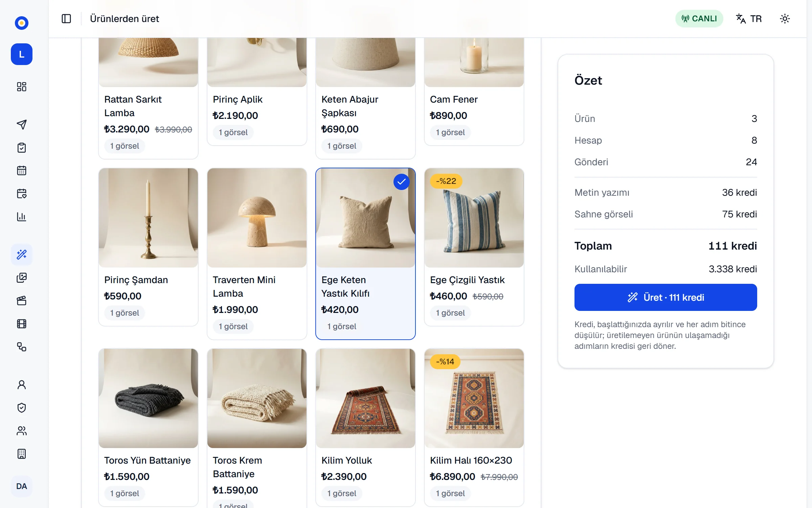Open the film strip icon in sidebar
The image size is (812, 508).
pyautogui.click(x=22, y=324)
